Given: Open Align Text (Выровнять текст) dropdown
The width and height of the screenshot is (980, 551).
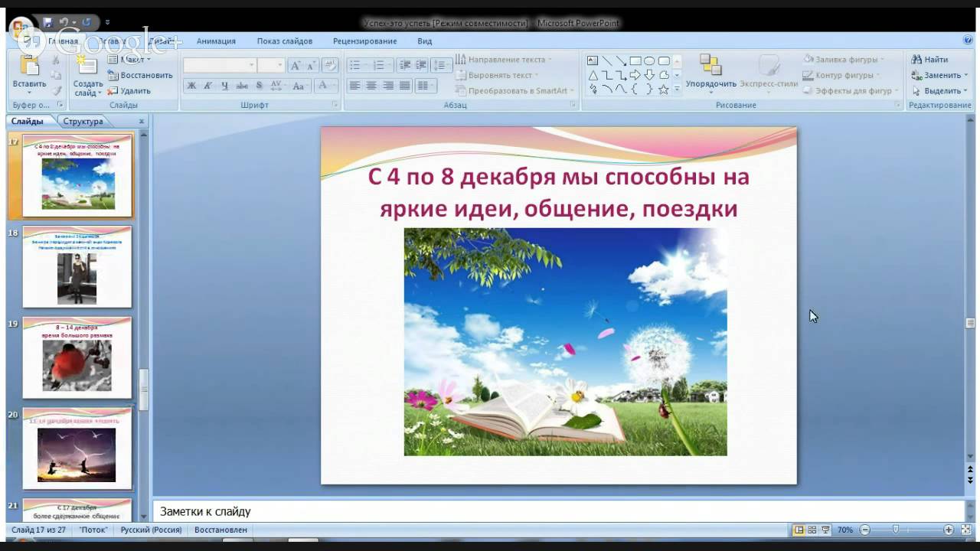Looking at the screenshot, I should (497, 75).
